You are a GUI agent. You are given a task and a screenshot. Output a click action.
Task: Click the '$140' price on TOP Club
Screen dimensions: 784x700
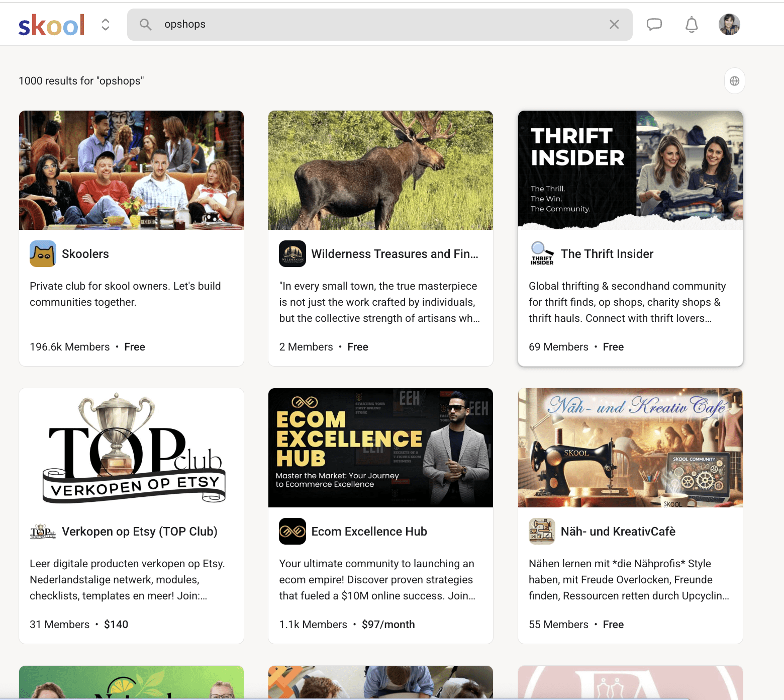(x=116, y=625)
